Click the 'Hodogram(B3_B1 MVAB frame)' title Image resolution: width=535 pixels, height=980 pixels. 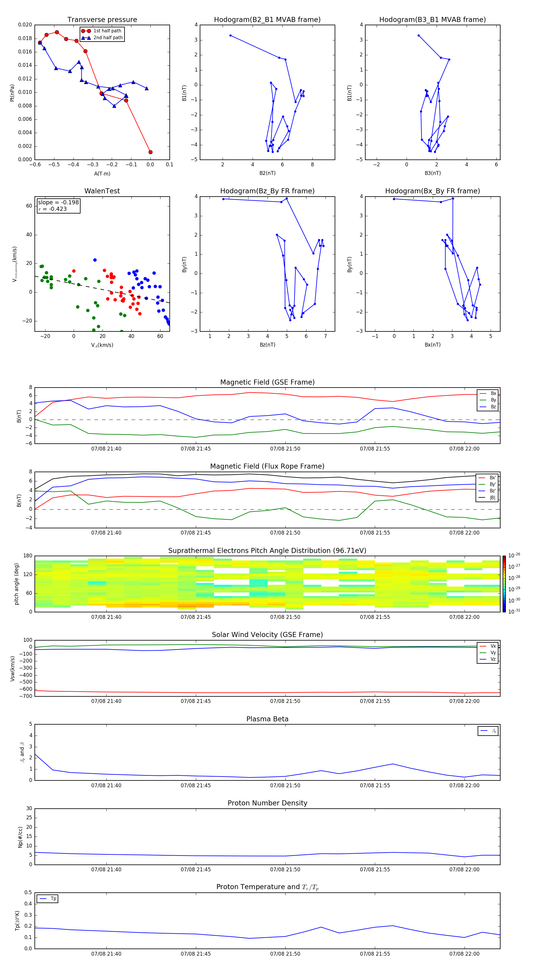pos(432,20)
